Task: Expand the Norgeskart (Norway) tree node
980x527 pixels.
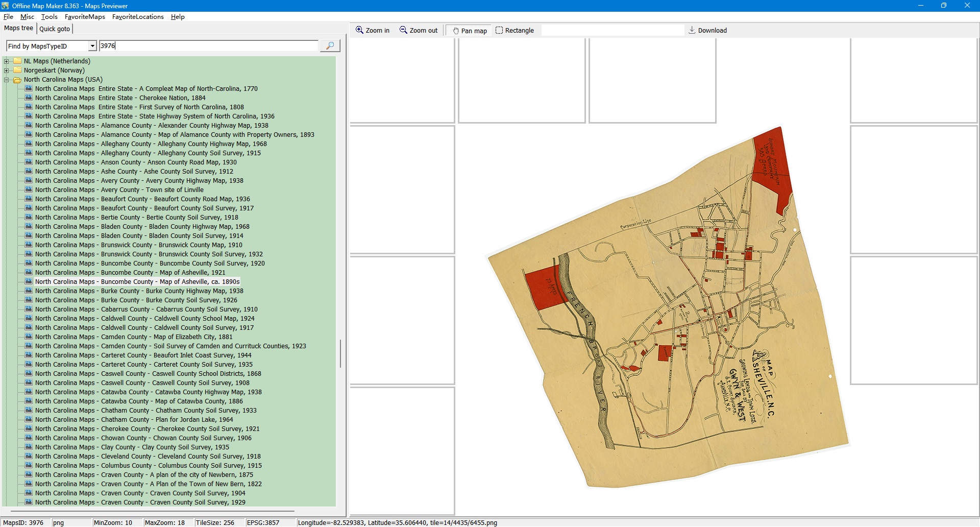Action: (7, 70)
